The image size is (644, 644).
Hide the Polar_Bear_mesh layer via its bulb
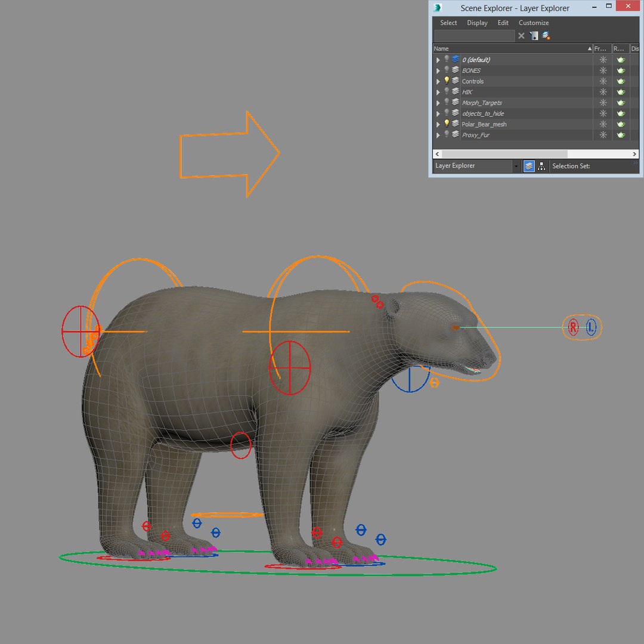[x=447, y=123]
